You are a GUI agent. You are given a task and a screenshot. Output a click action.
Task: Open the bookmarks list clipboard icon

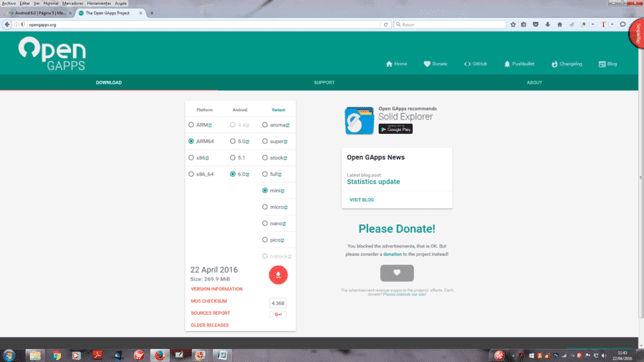pyautogui.click(x=524, y=24)
